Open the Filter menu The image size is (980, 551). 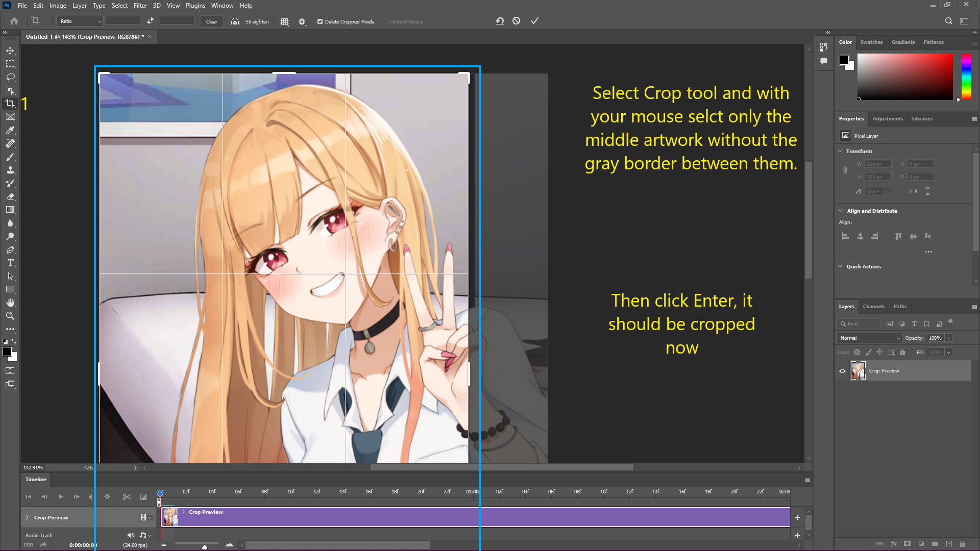pyautogui.click(x=140, y=6)
